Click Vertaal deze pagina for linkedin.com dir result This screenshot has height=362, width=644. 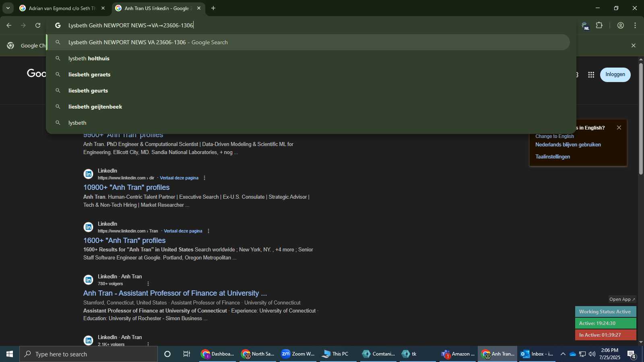pyautogui.click(x=179, y=178)
